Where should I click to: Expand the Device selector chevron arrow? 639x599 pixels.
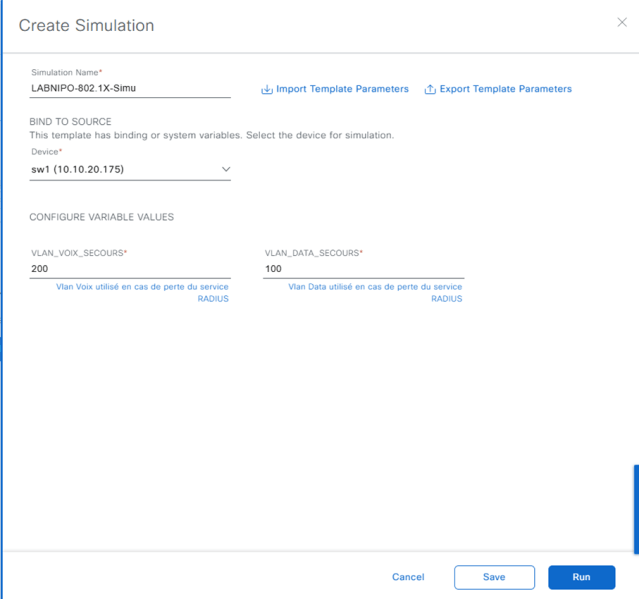coord(226,170)
